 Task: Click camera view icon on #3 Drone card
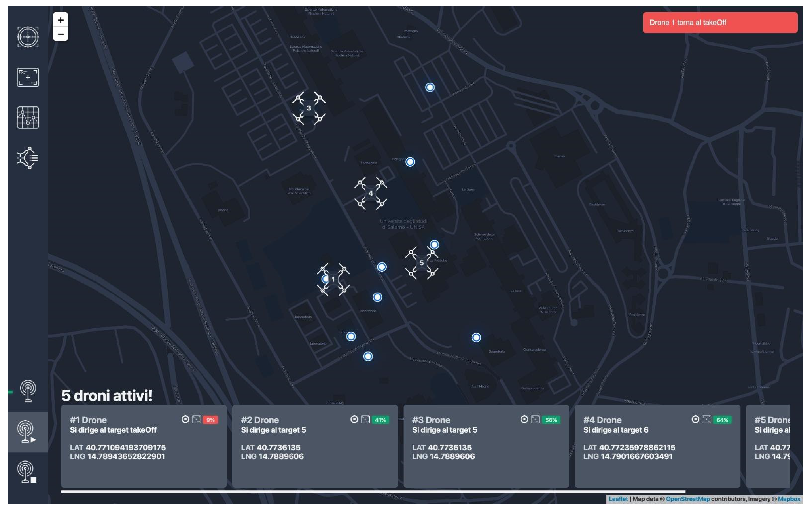[x=535, y=419]
